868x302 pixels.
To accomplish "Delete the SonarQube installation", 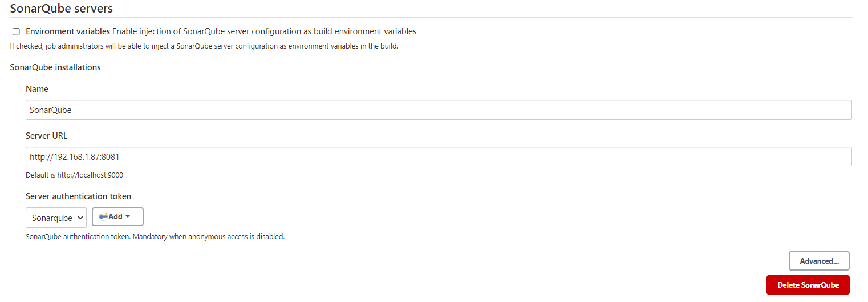I will coord(808,285).
